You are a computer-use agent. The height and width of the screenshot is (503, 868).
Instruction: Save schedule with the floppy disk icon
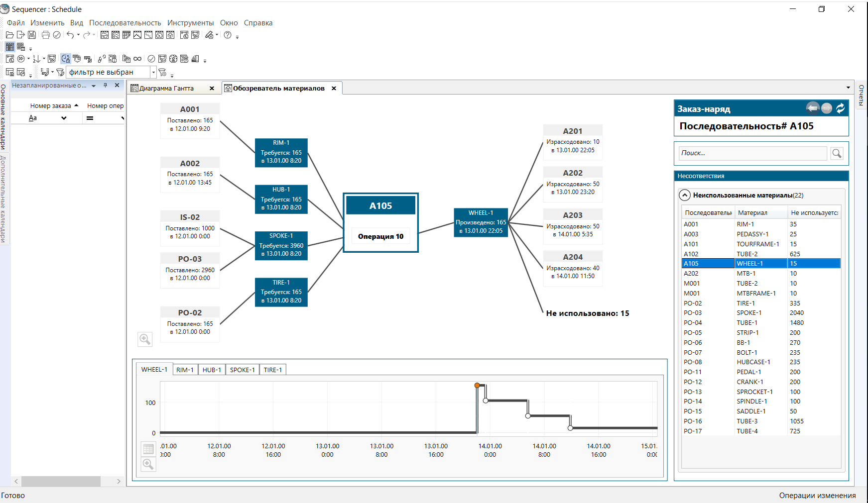pos(31,35)
